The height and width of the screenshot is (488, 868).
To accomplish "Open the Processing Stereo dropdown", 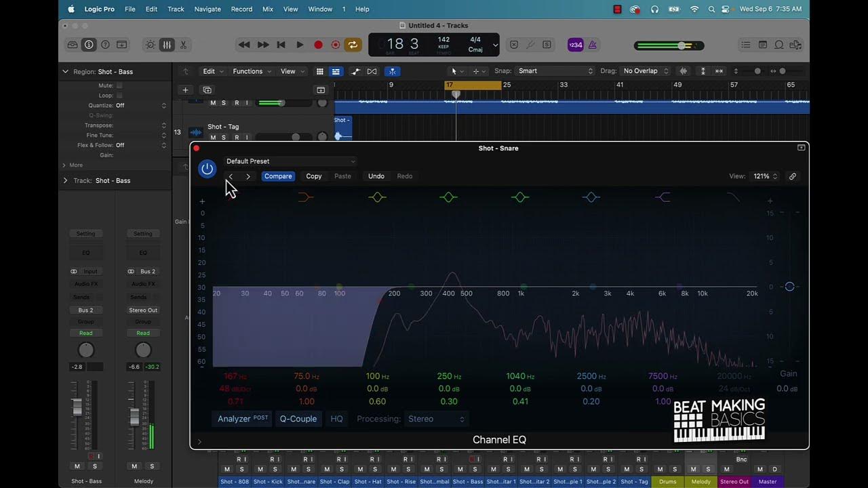I will [436, 419].
